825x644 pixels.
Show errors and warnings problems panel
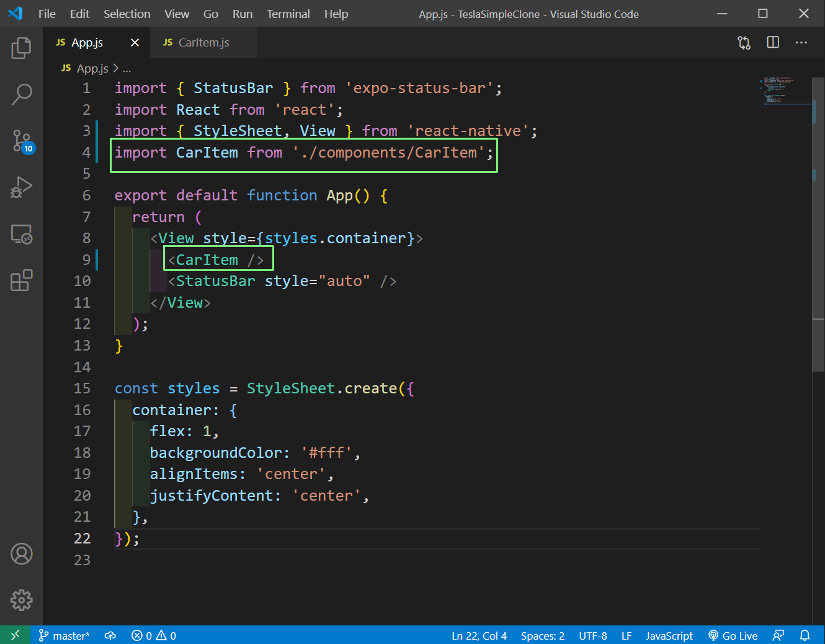click(x=154, y=635)
